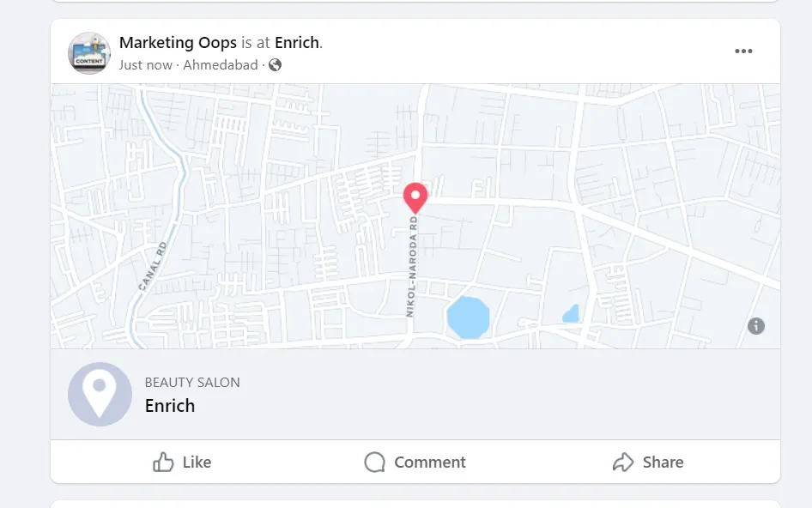Click the Share button
The height and width of the screenshot is (508, 812).
pyautogui.click(x=648, y=462)
